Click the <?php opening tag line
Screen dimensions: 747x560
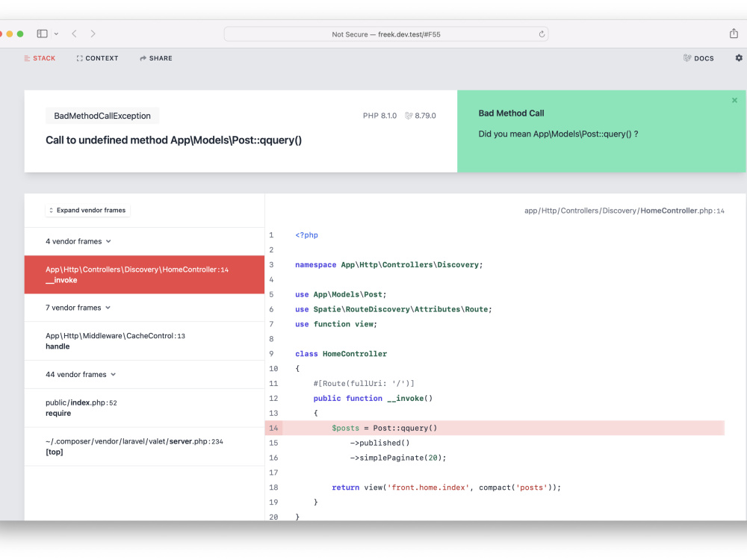(306, 235)
